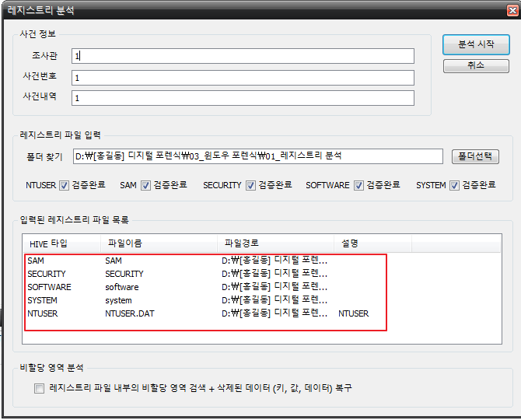This screenshot has height=420, width=521.
Task: Click 검증완료 label next to SYSTEM checkbox
Action: (479, 185)
